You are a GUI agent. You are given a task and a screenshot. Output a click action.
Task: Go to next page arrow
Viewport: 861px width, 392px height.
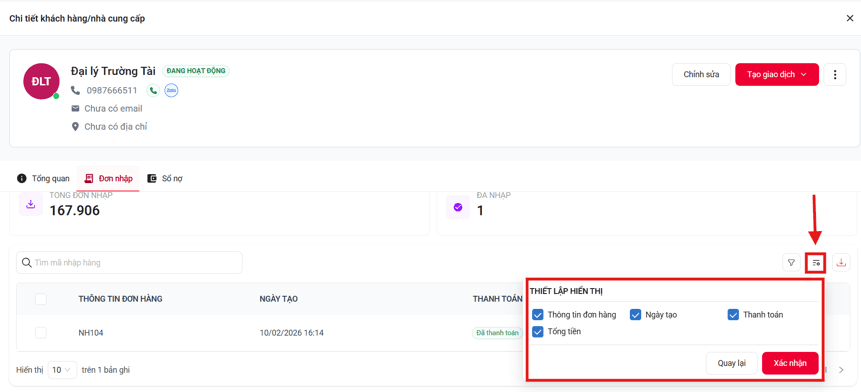[841, 370]
